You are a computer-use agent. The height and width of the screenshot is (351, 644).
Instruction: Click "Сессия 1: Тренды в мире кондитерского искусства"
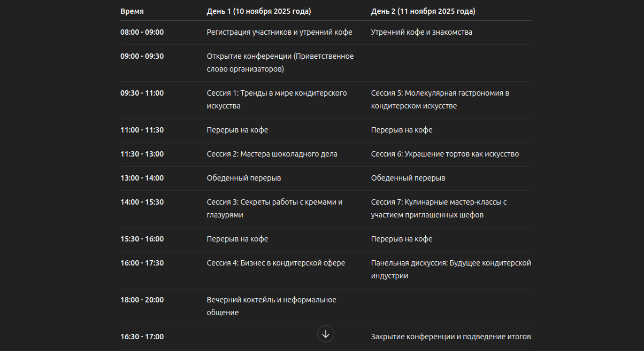[x=277, y=99]
